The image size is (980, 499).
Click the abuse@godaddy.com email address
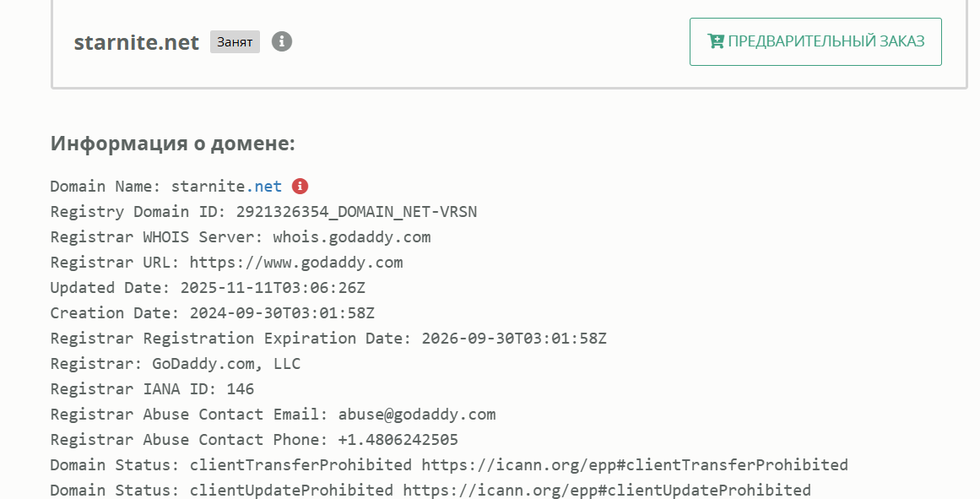[x=417, y=415]
